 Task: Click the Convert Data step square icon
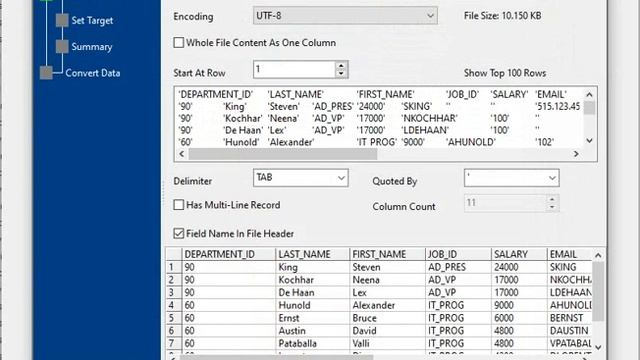click(46, 73)
